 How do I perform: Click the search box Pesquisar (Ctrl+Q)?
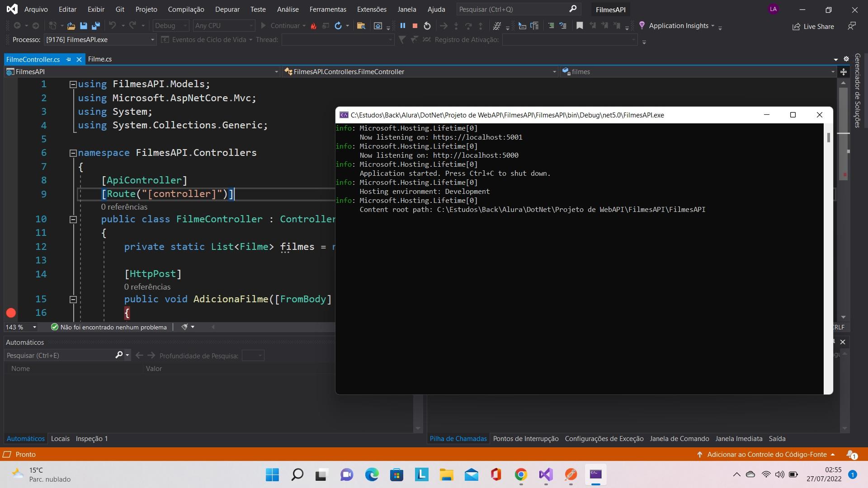coord(518,9)
